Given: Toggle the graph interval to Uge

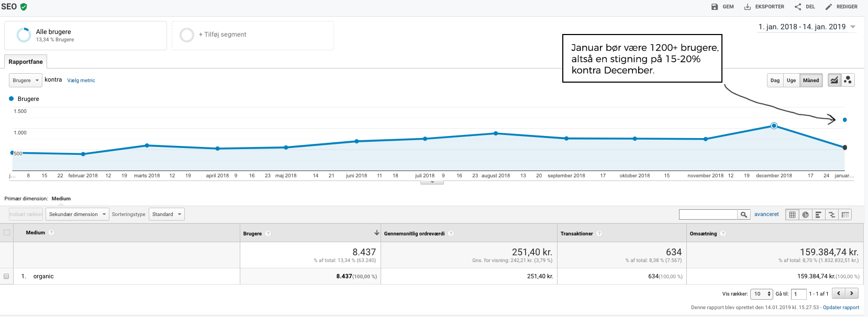Looking at the screenshot, I should click(x=791, y=81).
